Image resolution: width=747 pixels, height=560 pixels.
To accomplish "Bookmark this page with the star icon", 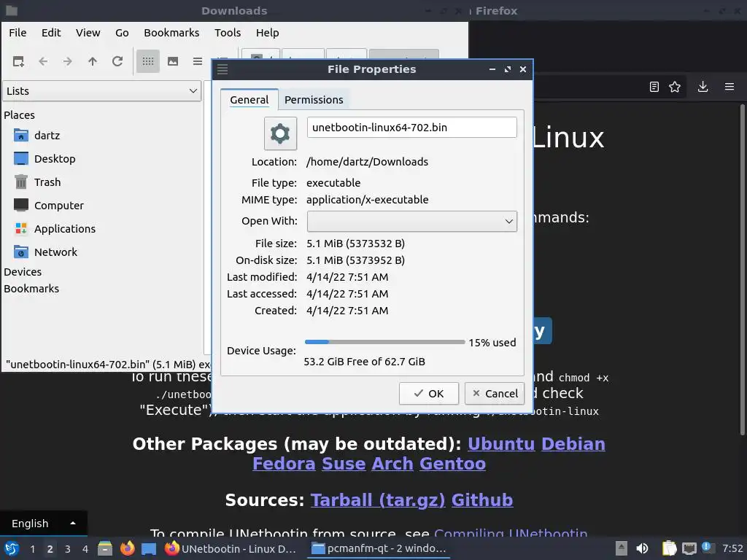I will coord(675,87).
